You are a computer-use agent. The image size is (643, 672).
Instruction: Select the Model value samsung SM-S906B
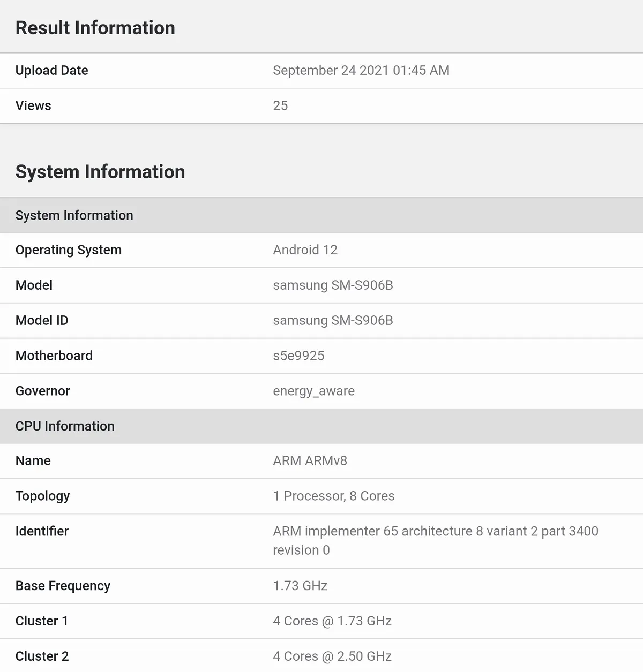pyautogui.click(x=333, y=285)
